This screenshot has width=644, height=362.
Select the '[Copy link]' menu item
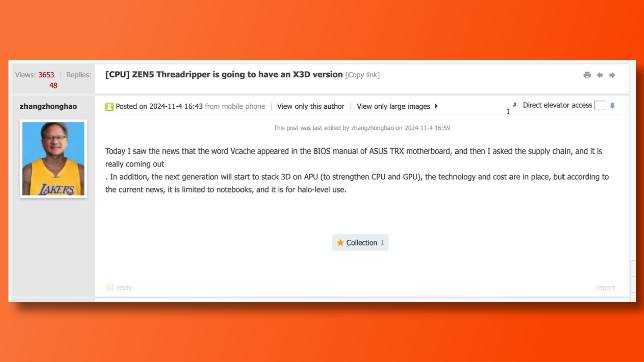(x=362, y=75)
